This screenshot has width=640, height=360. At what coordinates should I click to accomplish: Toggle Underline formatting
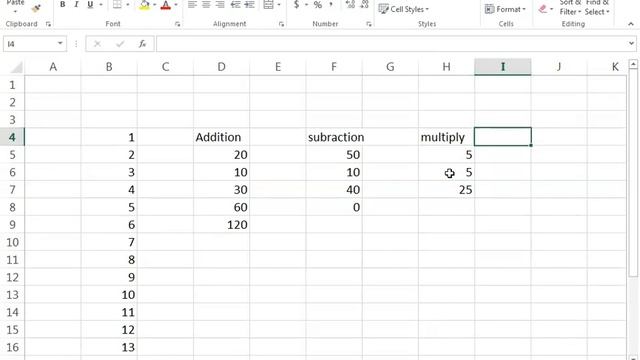click(x=90, y=5)
